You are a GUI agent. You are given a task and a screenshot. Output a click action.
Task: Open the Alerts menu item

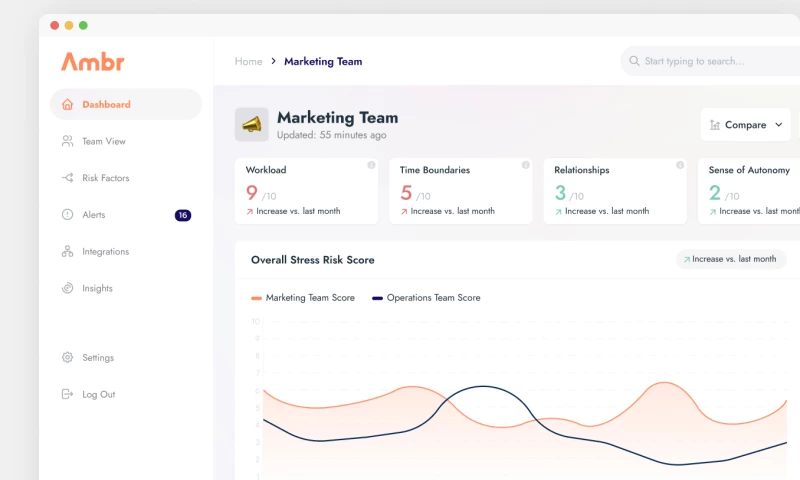[93, 215]
